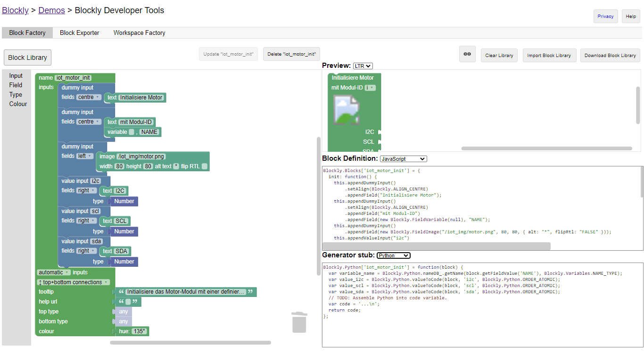Click the Initialisiere Motor text field

tap(141, 98)
